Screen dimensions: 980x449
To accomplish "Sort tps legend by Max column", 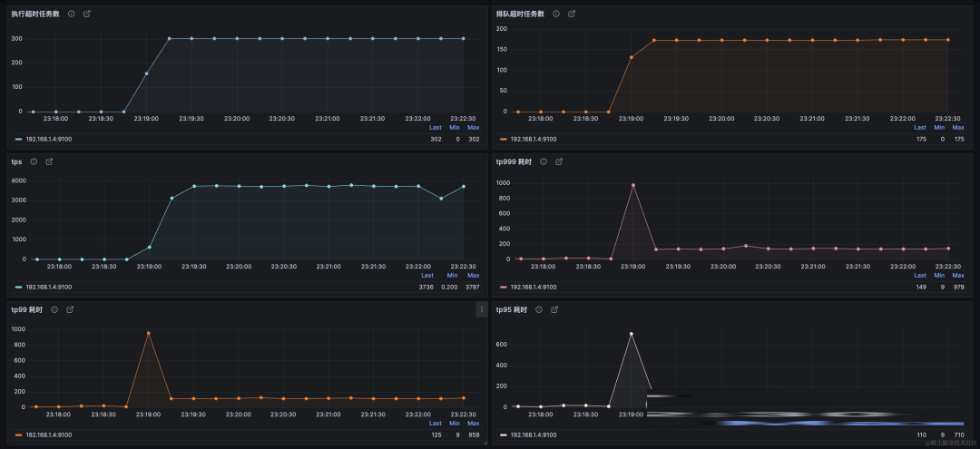I will coord(474,276).
